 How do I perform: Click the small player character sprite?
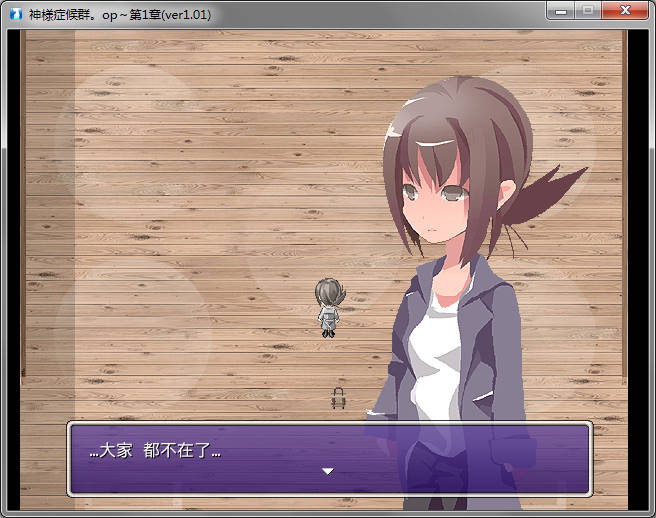330,308
